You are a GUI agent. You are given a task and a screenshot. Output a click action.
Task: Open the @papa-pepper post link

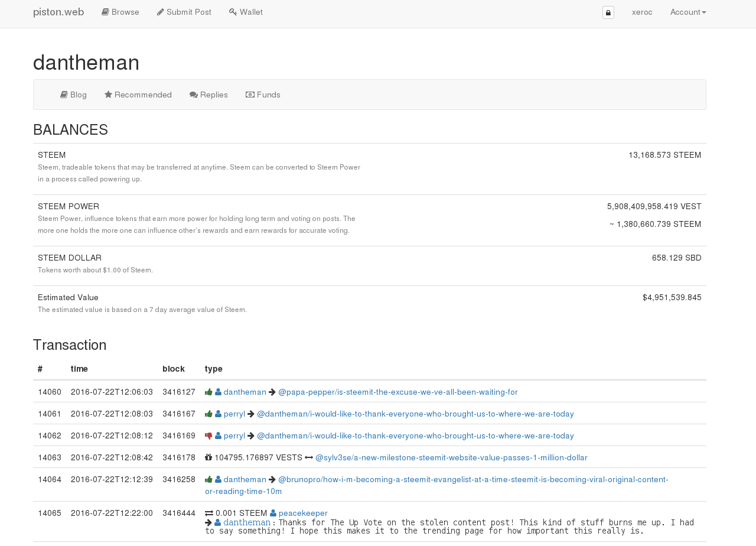coord(398,392)
